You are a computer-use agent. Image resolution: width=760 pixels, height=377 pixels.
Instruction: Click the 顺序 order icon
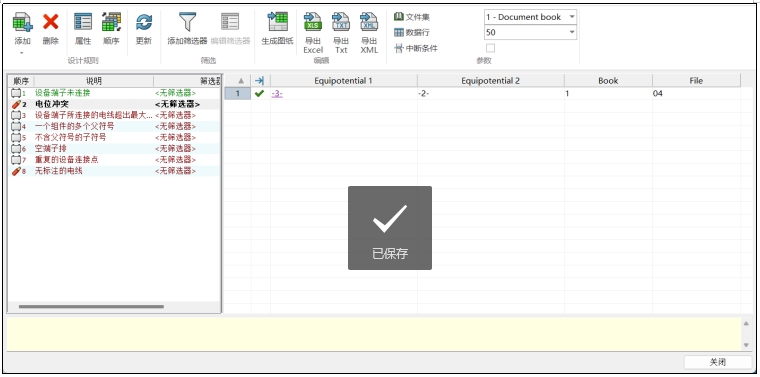tap(111, 22)
